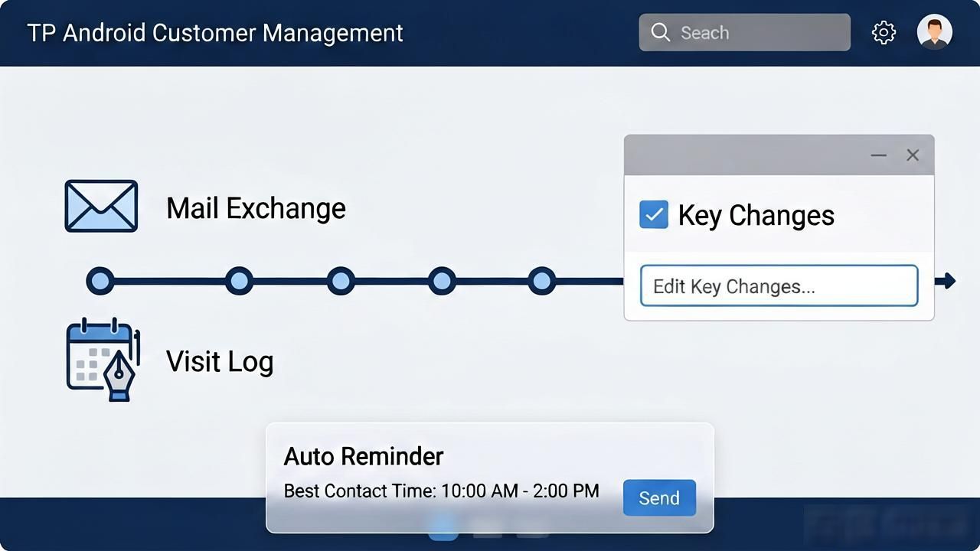Select the fifth timeline point
The image size is (980, 551).
click(542, 281)
